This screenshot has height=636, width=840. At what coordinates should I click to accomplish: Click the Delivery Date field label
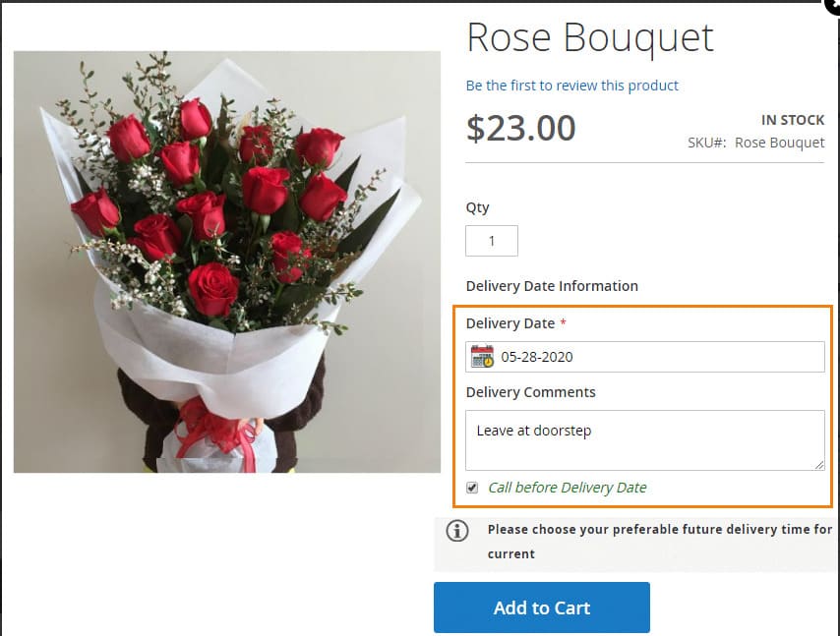(510, 323)
